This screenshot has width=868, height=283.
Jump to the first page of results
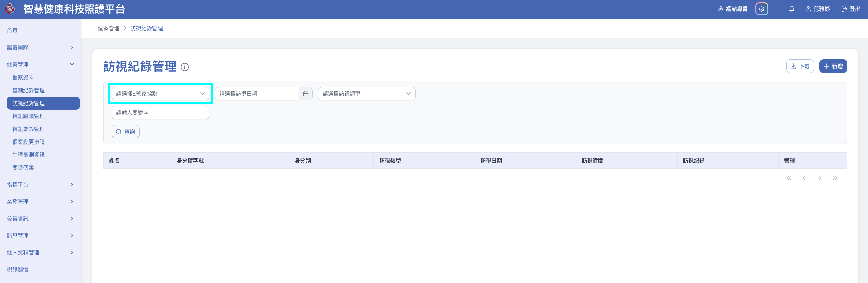tap(789, 178)
